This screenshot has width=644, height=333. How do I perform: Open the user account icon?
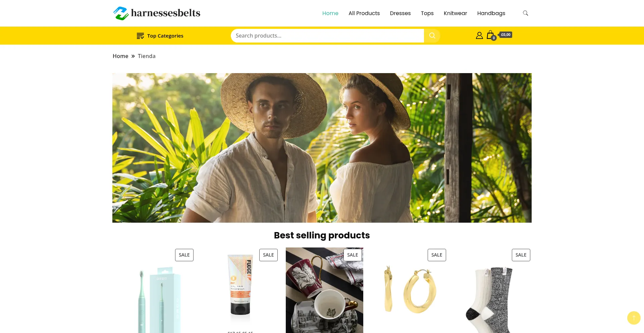pos(479,35)
